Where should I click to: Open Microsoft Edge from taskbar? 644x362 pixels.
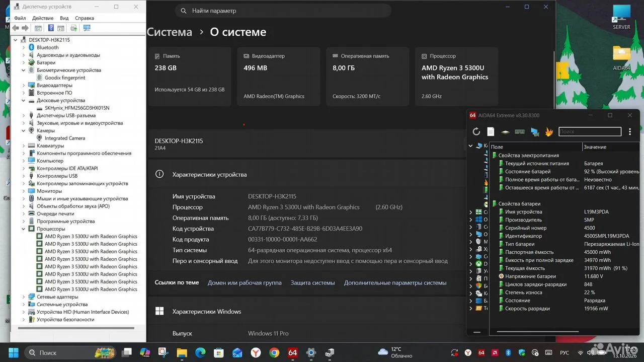(200, 352)
